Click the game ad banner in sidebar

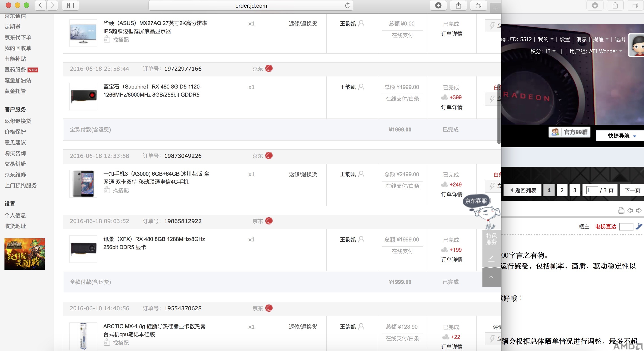coord(24,254)
